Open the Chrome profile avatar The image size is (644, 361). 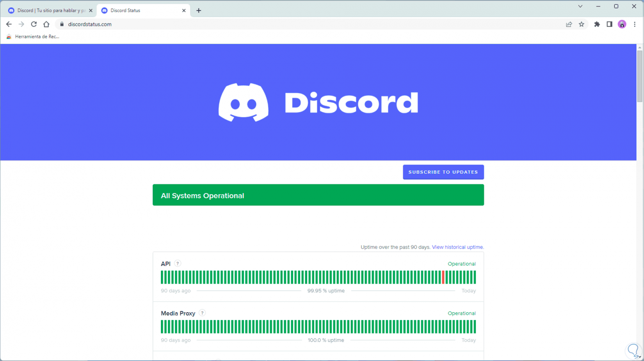tap(622, 24)
